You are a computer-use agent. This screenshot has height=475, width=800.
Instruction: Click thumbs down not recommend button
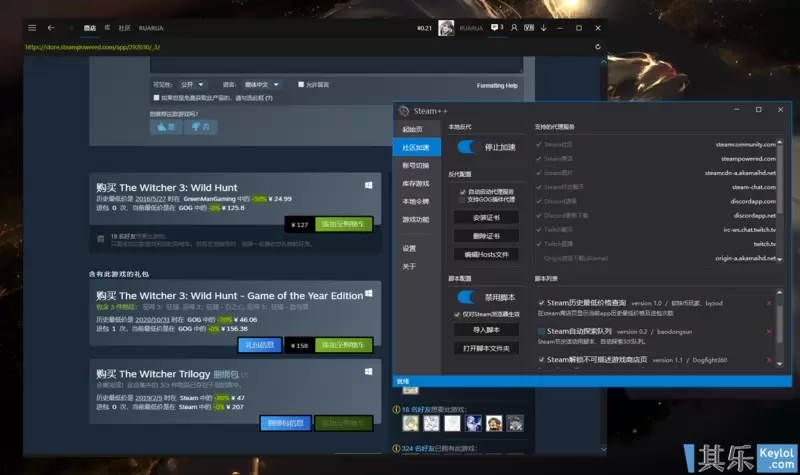point(201,127)
